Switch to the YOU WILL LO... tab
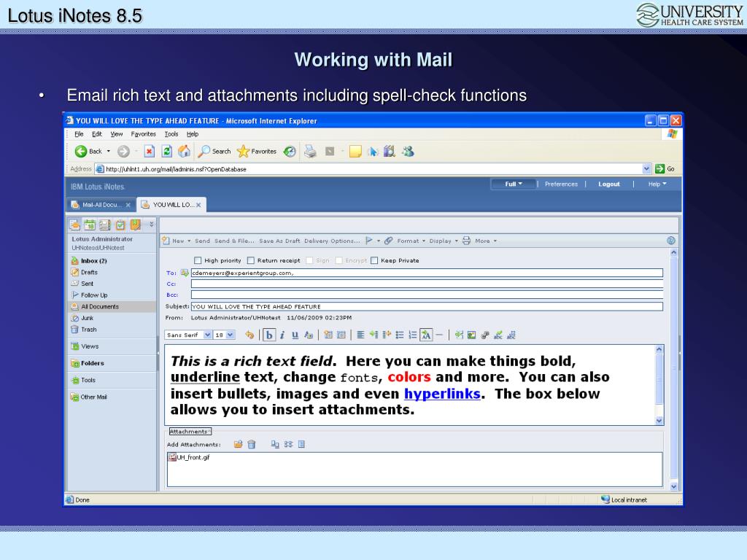This screenshot has width=747, height=560. [x=172, y=205]
